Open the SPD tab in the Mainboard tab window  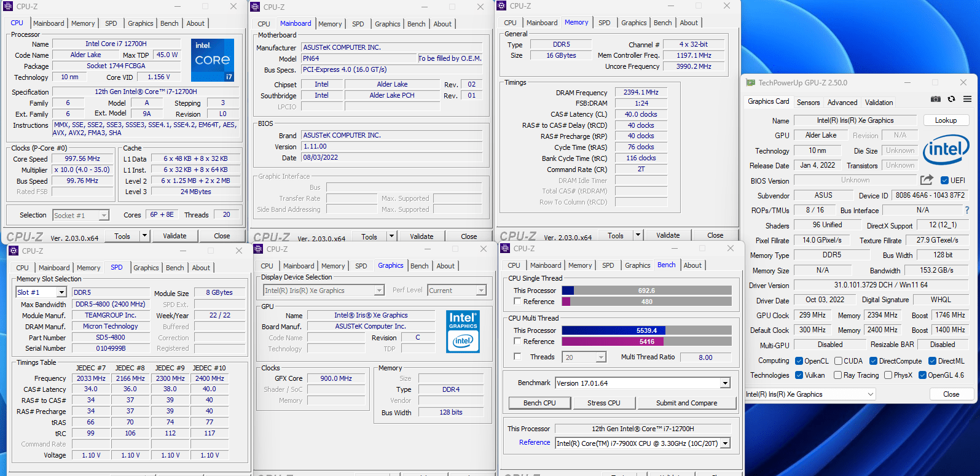click(358, 24)
